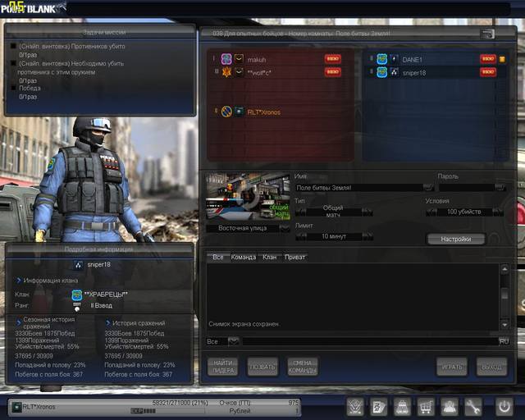Click sniper18's rank icon in blue team
This screenshot has width=525, height=420.
pyautogui.click(x=394, y=72)
